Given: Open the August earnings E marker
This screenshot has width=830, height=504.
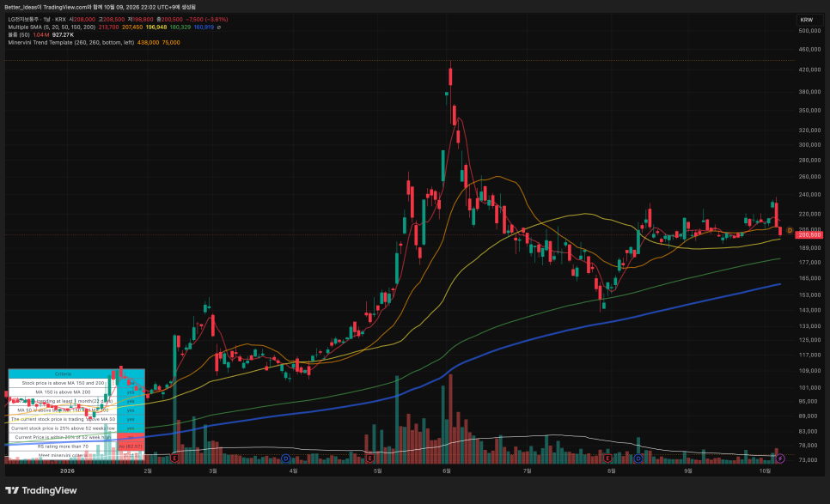Looking at the screenshot, I should tap(607, 458).
